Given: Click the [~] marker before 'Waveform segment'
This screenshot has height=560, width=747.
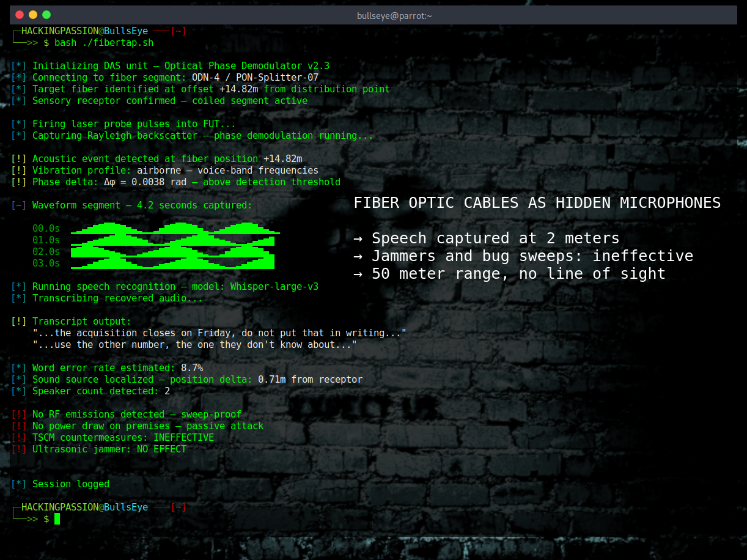Looking at the screenshot, I should click(18, 205).
